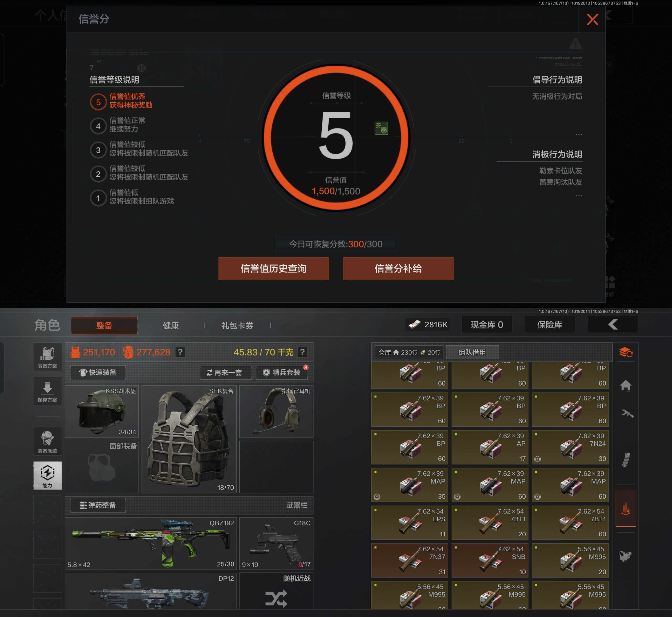The image size is (672, 617).
Task: Expand more 消极行为说明 items via ellipsis
Action: coord(579,196)
